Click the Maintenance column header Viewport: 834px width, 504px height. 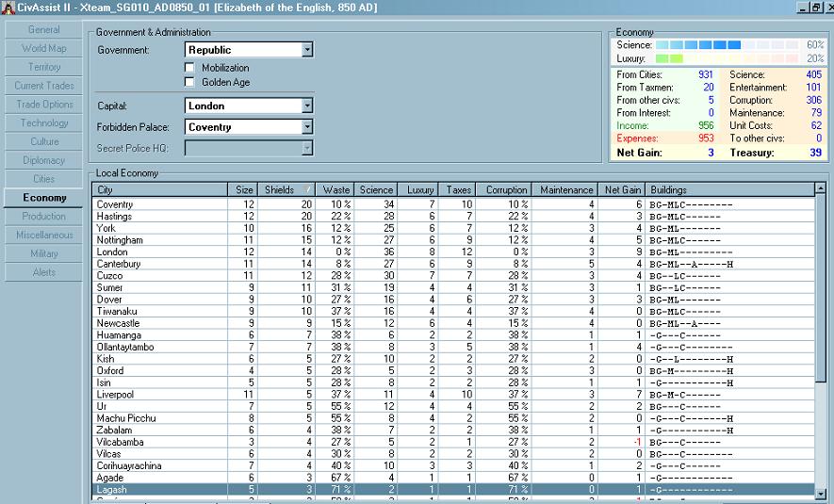[565, 189]
